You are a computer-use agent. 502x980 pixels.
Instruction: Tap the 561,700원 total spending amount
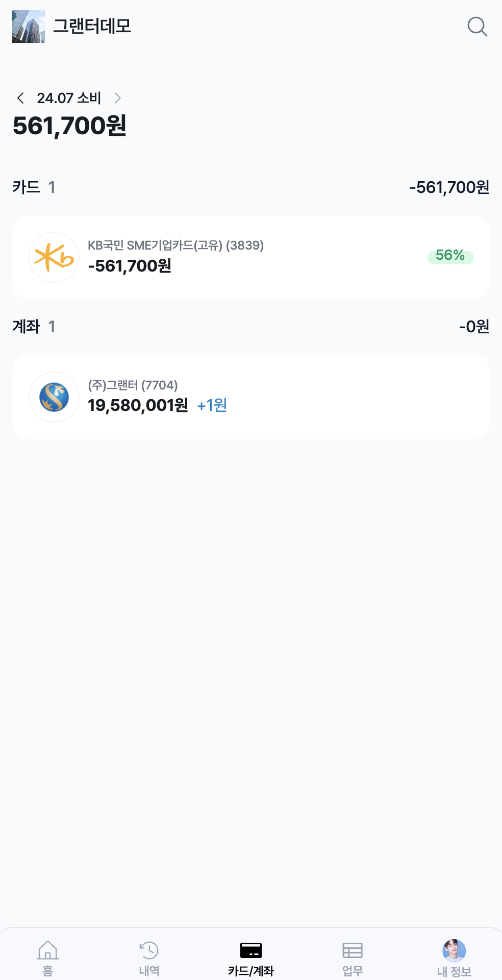(x=70, y=126)
